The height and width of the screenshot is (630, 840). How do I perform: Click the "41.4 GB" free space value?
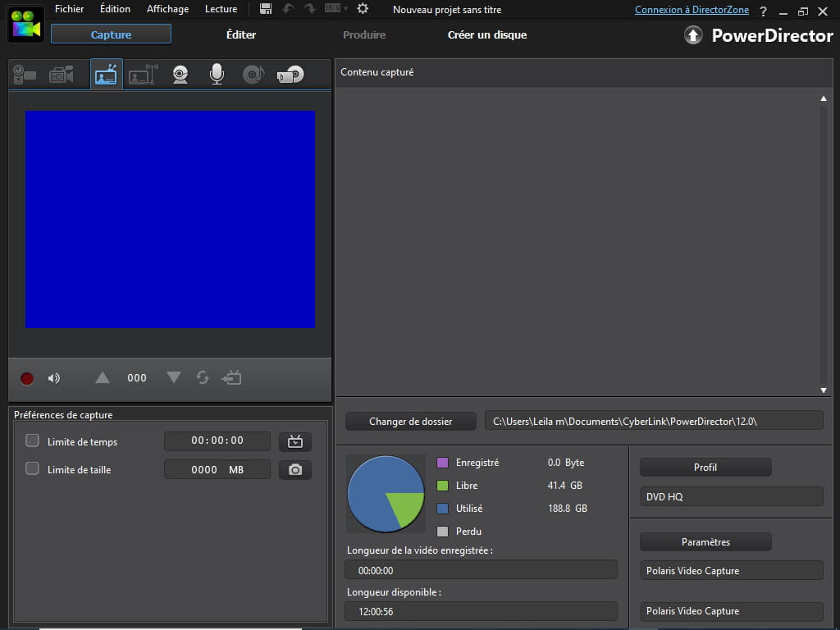pyautogui.click(x=564, y=486)
